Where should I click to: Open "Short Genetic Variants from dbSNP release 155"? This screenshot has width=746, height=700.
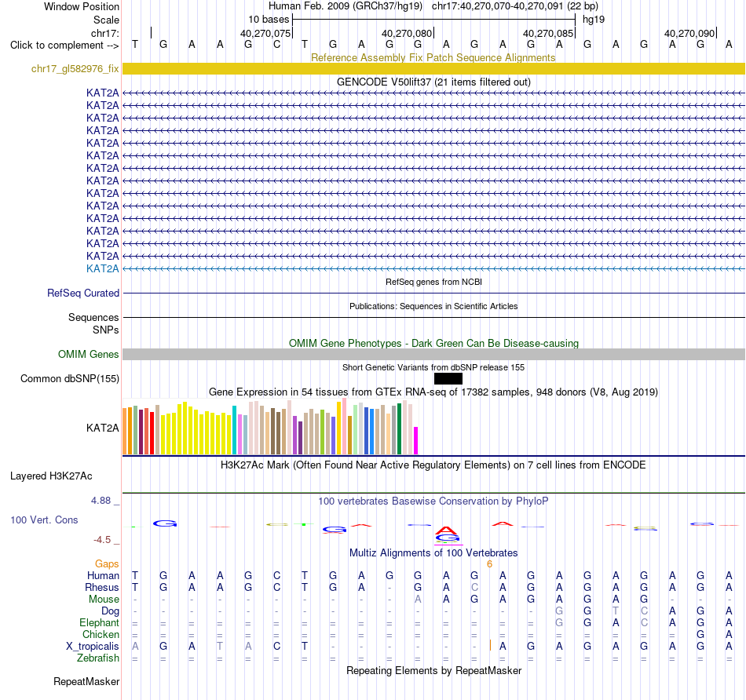[x=433, y=367]
